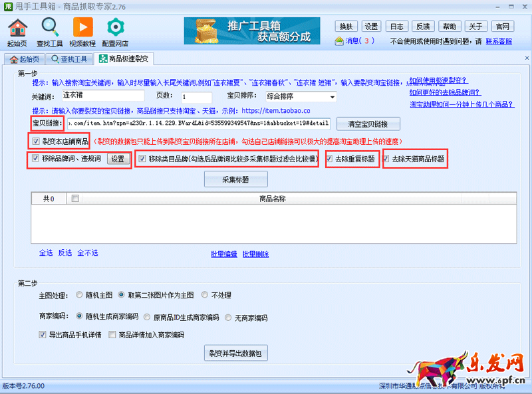Switch to the 查找工具 tab

click(x=69, y=59)
